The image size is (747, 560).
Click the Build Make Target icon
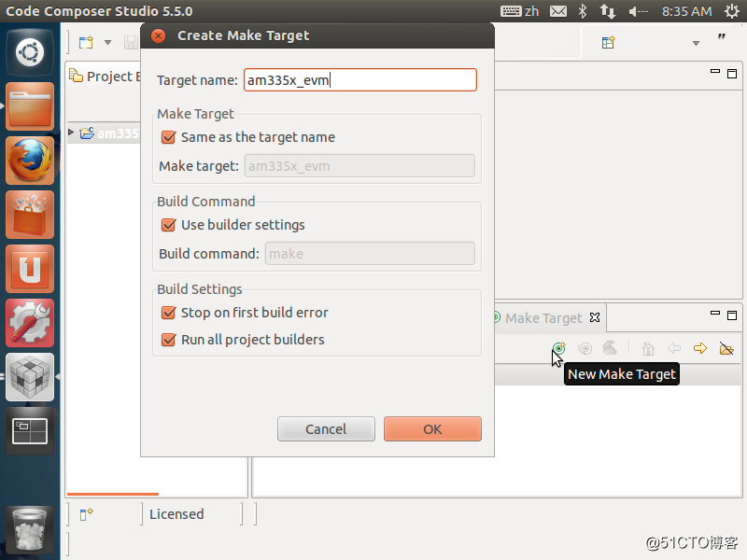pos(610,348)
